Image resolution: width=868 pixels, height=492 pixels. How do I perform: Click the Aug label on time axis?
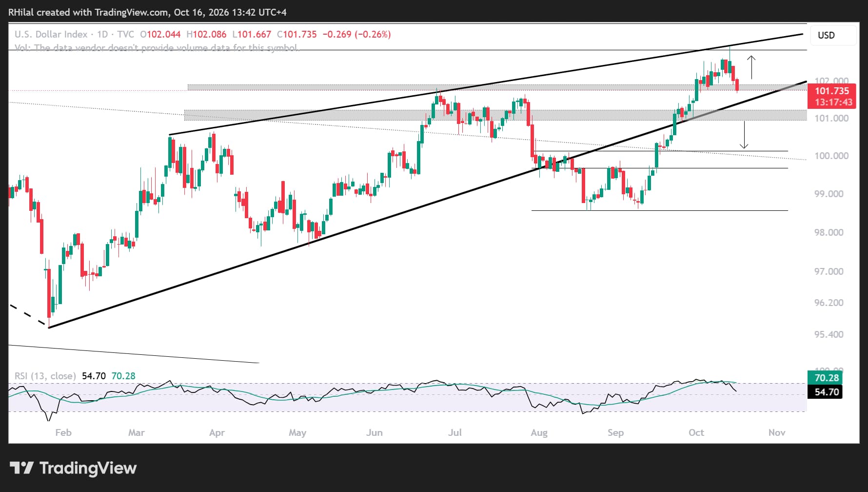539,432
